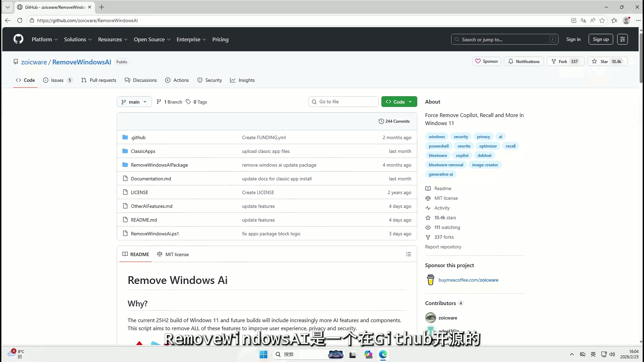Screen dimensions: 644x362
Task: Click the browser refresh icon
Action: 20,20
